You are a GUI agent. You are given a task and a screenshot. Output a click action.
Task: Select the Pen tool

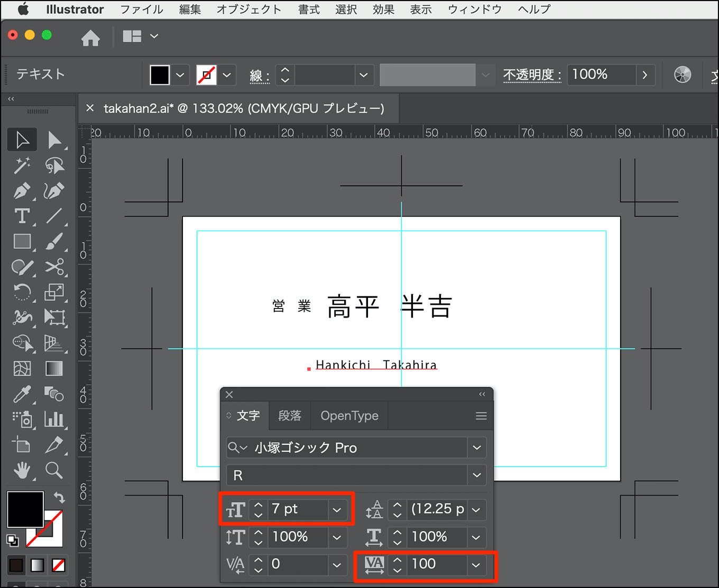click(x=22, y=191)
